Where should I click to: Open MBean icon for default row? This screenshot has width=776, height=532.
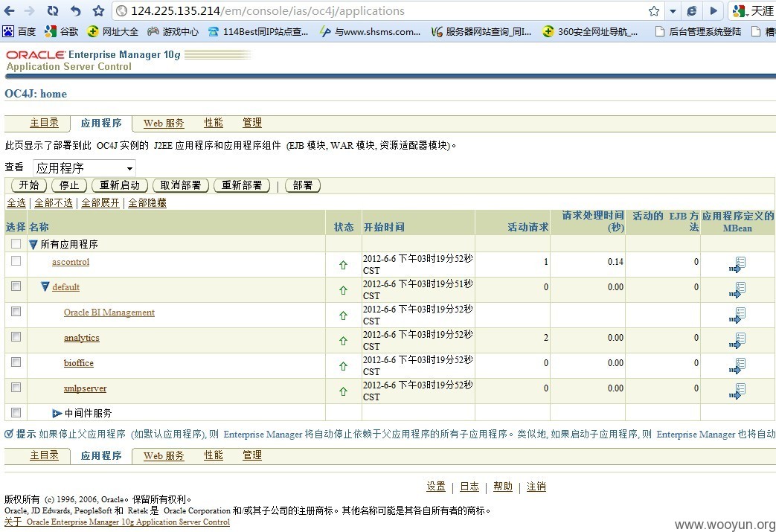[x=737, y=290]
